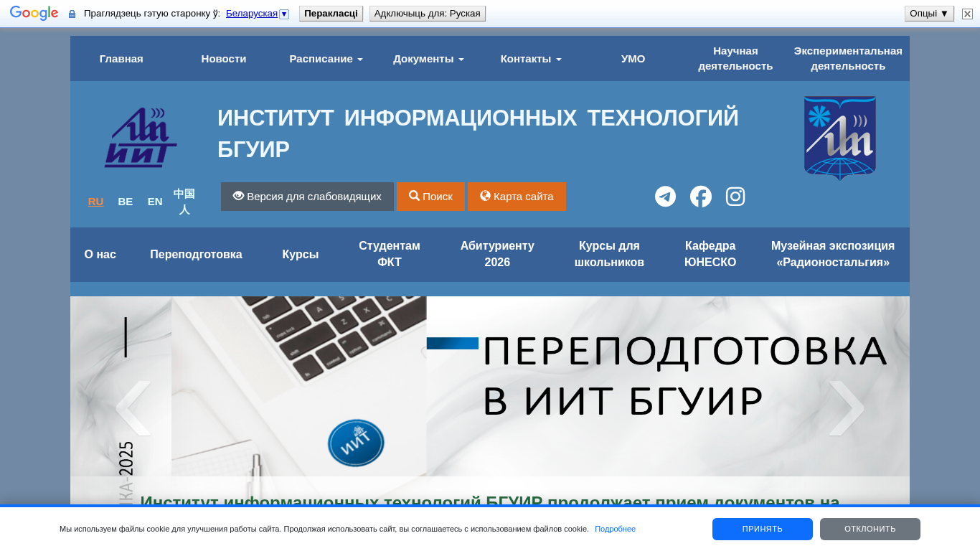The image size is (980, 551).
Task: Open the Новости news section
Action: pyautogui.click(x=224, y=59)
